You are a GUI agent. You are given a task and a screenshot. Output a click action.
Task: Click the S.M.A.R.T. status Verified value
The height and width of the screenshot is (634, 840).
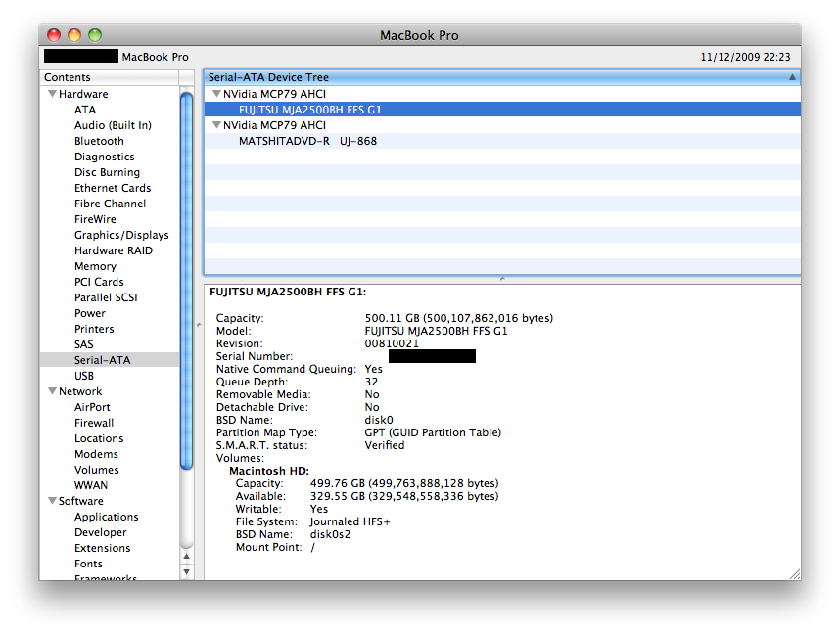pos(385,445)
